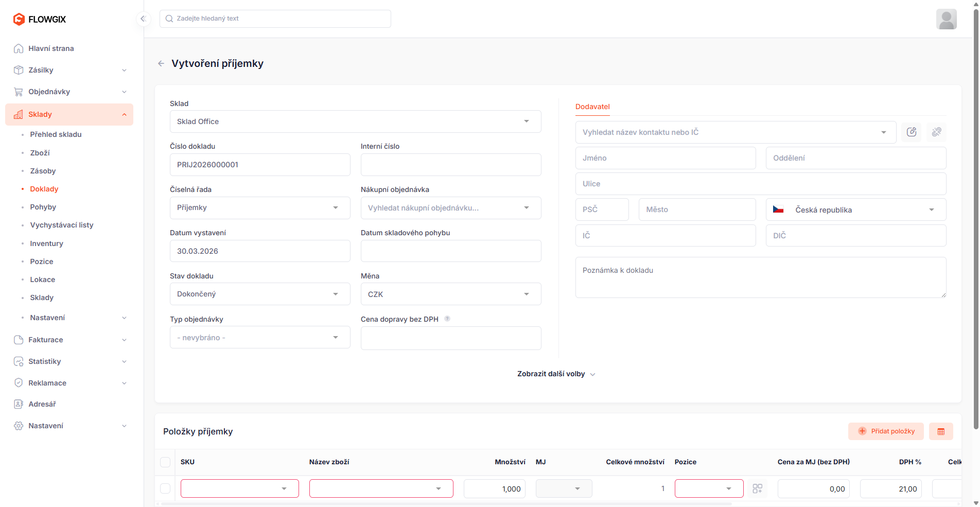980x507 pixels.
Task: Click the Přidat položky button
Action: click(886, 431)
